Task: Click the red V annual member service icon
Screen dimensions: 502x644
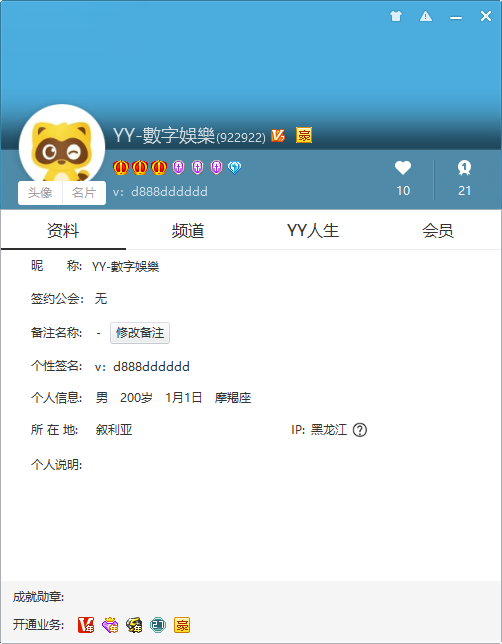Action: 86,625
